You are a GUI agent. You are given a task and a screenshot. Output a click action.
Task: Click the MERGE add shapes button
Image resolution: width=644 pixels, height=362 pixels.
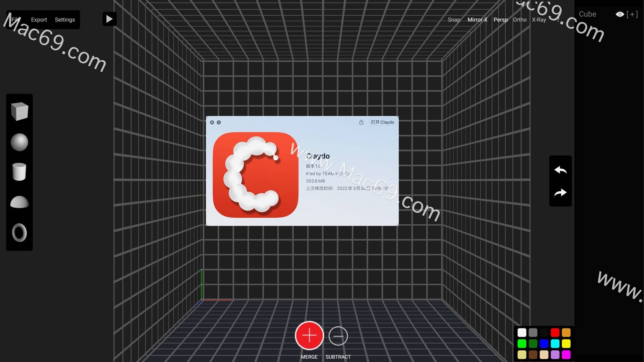click(x=309, y=336)
